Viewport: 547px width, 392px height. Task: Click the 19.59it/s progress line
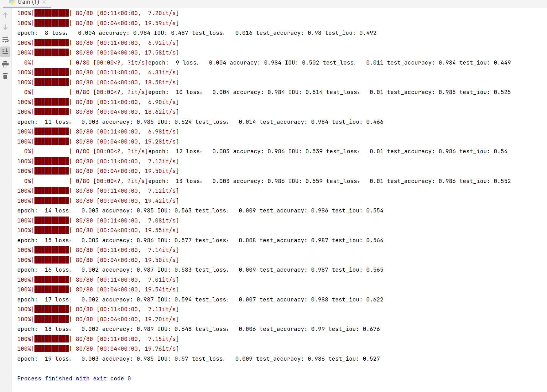point(98,23)
